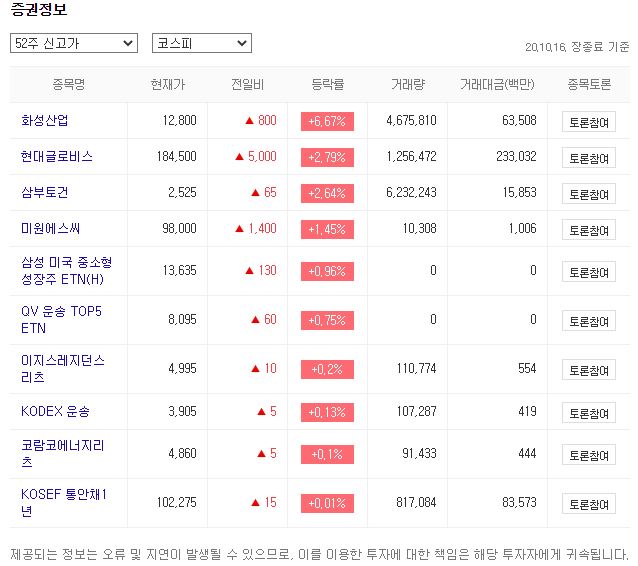Click the +1.45% change badge
Viewport: 638px width, 566px height.
coord(328,229)
